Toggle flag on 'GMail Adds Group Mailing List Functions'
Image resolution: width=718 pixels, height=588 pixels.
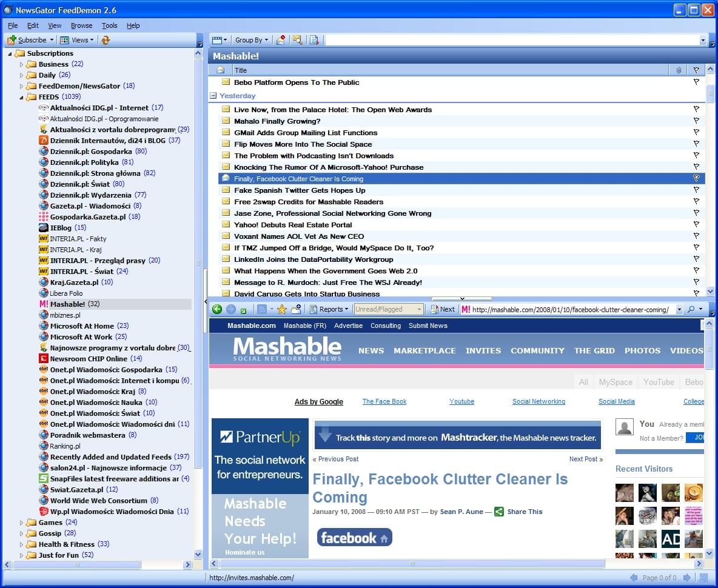tap(696, 132)
